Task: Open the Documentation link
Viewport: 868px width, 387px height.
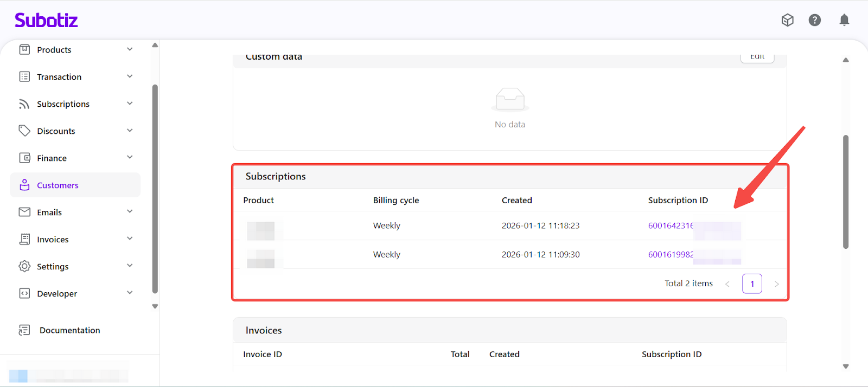Action: click(x=69, y=330)
